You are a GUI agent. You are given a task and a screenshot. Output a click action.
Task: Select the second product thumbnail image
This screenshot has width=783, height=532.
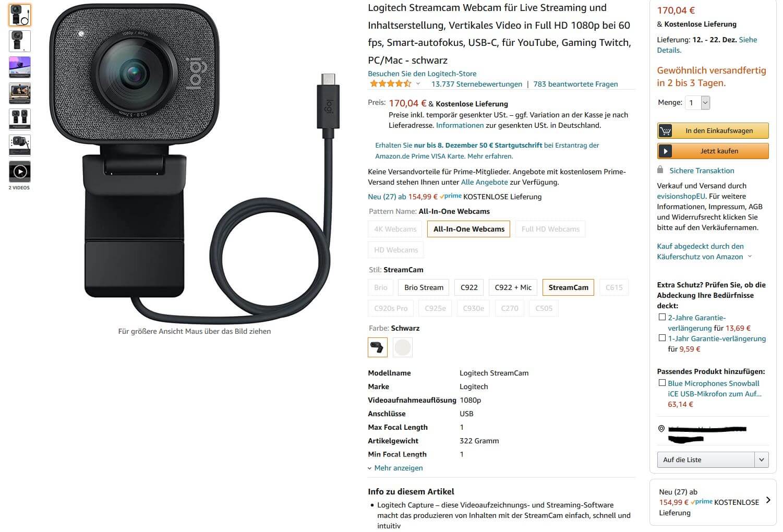(x=20, y=41)
